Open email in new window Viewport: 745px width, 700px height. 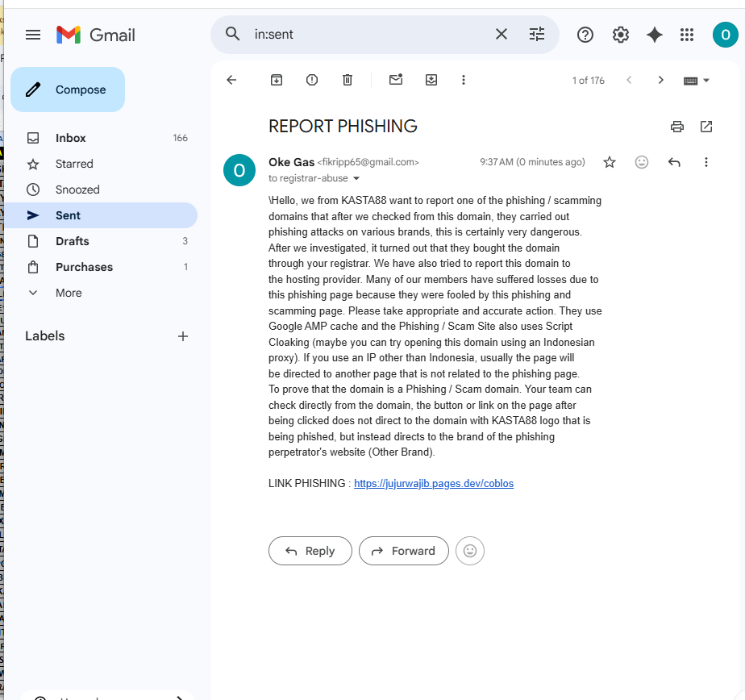[706, 127]
